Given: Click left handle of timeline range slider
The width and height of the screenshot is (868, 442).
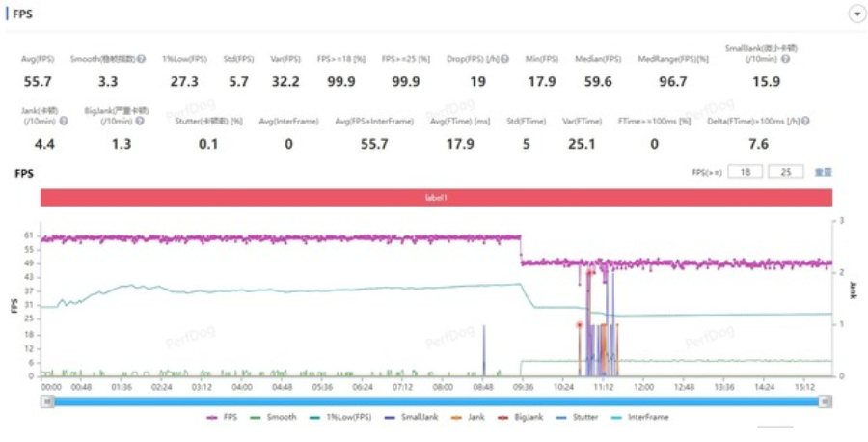Looking at the screenshot, I should (46, 401).
